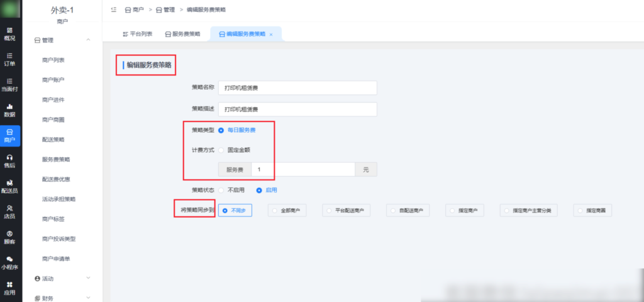Choose the 指定商圈 sync option
The height and width of the screenshot is (302, 644).
[592, 210]
